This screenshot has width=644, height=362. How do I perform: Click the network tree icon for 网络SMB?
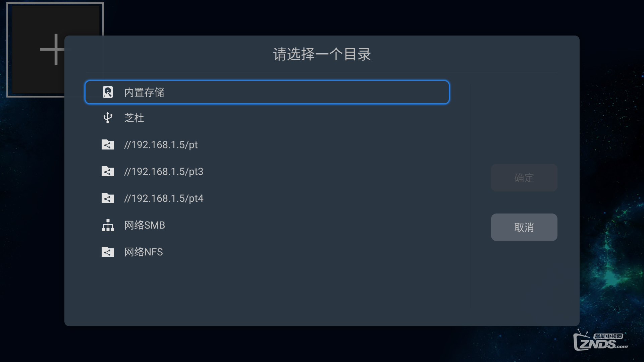[x=108, y=225]
